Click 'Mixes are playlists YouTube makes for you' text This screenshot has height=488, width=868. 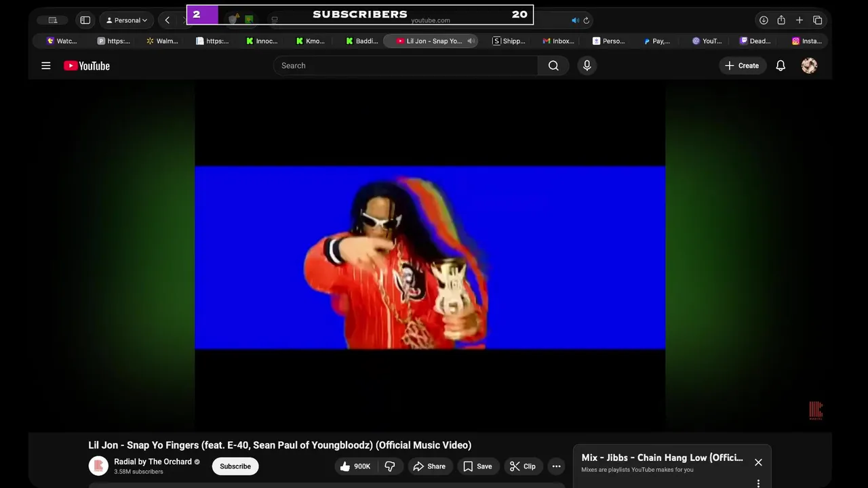(637, 470)
